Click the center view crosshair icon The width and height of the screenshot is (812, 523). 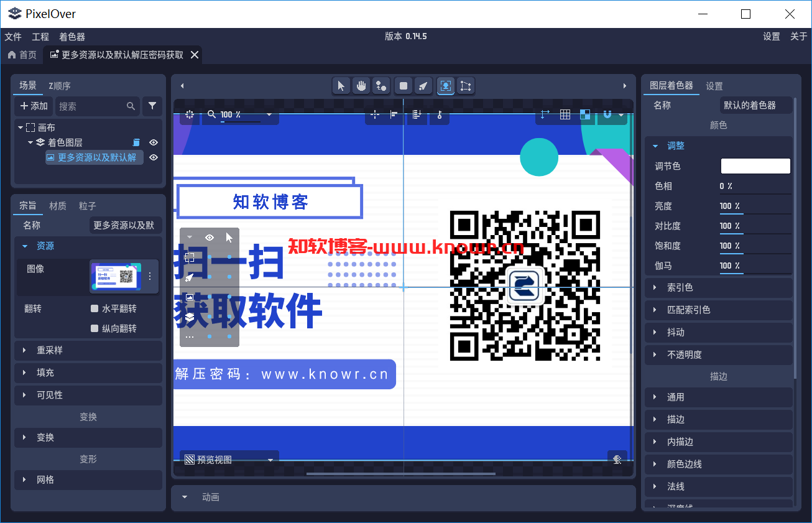(190, 114)
